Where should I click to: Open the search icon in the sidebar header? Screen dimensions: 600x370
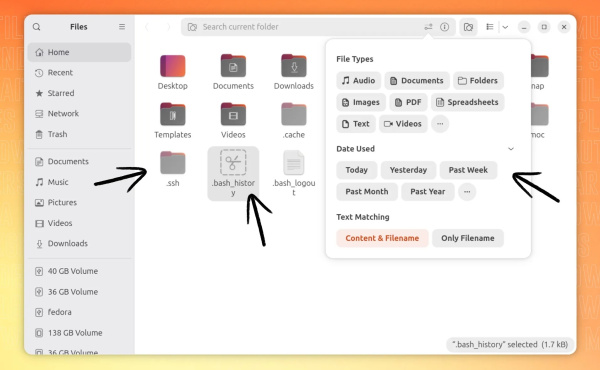[x=37, y=27]
